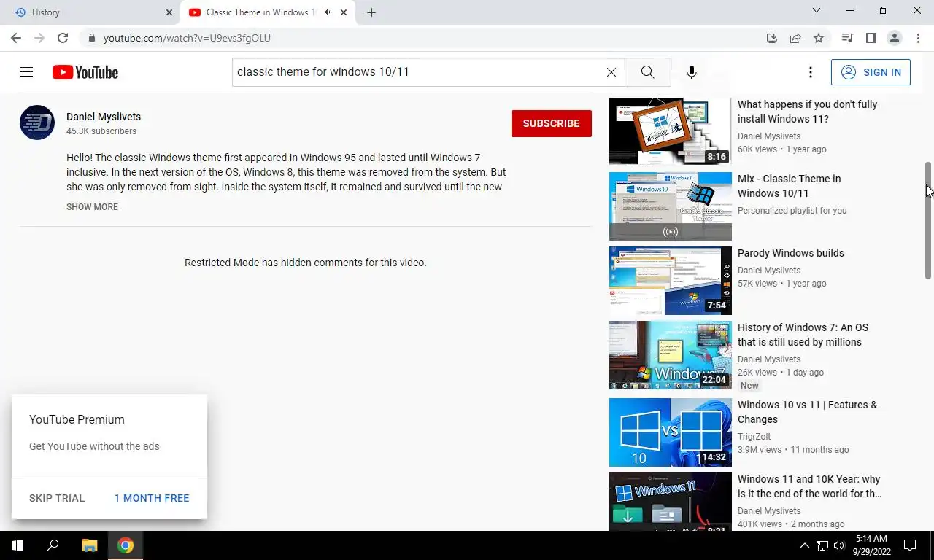Click the '45.3K subscribers' text
The height and width of the screenshot is (560, 934).
101,131
